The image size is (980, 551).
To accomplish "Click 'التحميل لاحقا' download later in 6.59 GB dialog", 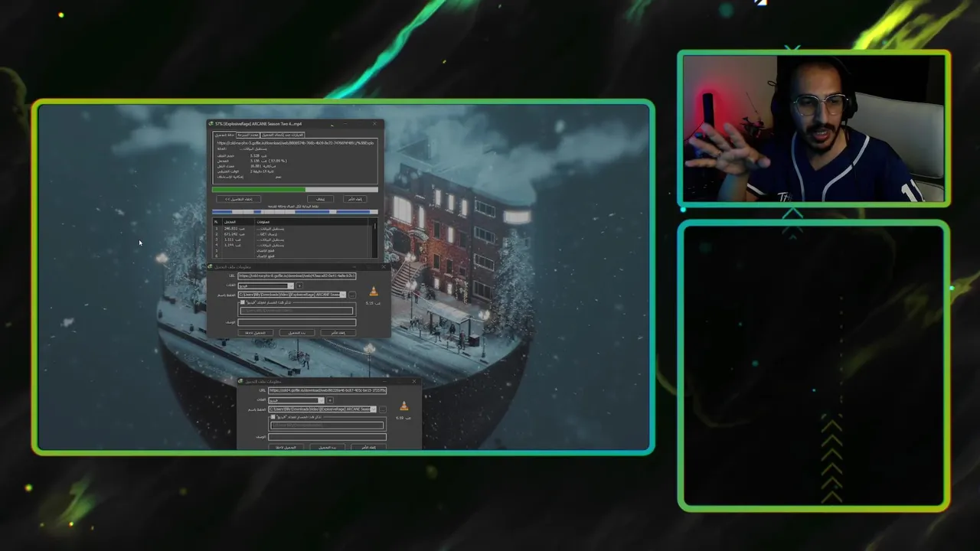I will point(286,448).
